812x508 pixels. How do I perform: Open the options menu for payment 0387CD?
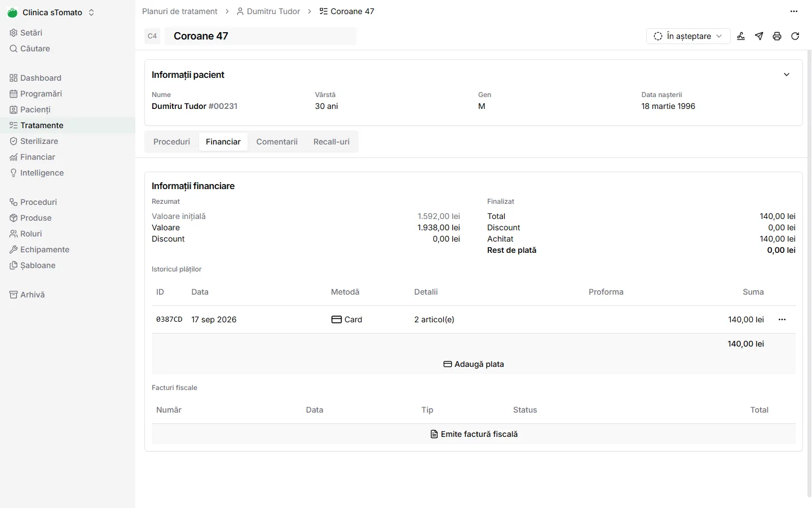click(x=782, y=319)
